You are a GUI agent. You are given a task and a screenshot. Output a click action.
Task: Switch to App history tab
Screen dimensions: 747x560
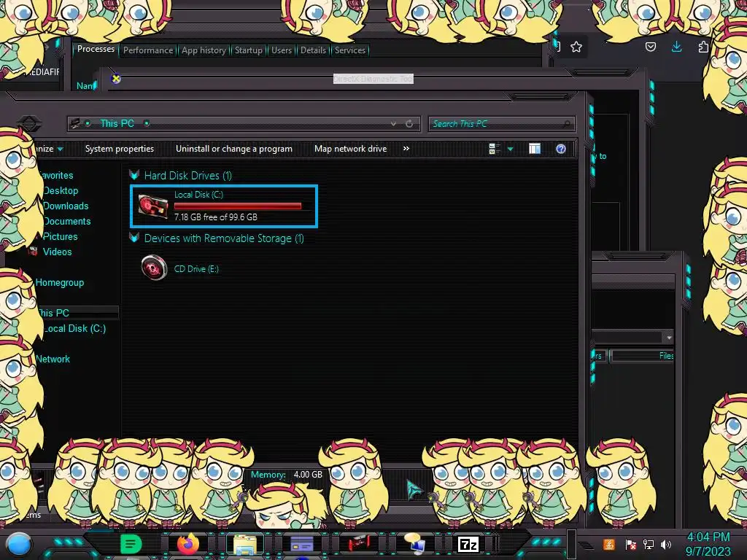(204, 50)
